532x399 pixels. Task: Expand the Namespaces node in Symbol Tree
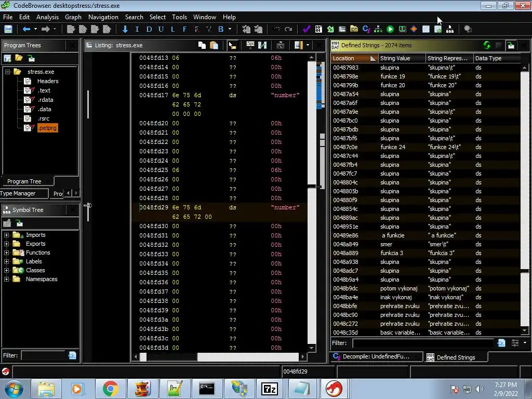(6, 279)
